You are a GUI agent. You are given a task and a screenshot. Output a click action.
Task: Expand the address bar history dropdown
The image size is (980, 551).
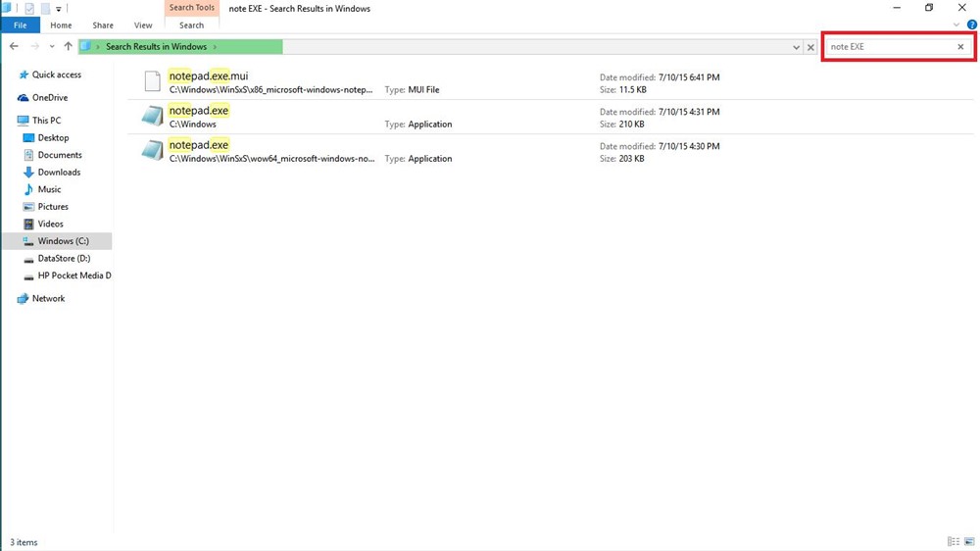click(796, 47)
